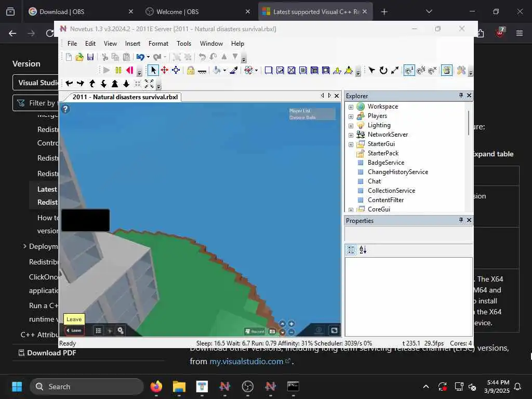
Task: Open my.visualstudio.com link in browser
Action: click(x=246, y=362)
